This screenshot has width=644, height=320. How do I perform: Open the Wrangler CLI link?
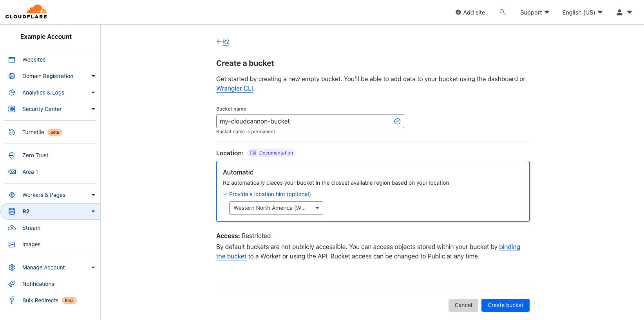tap(234, 88)
